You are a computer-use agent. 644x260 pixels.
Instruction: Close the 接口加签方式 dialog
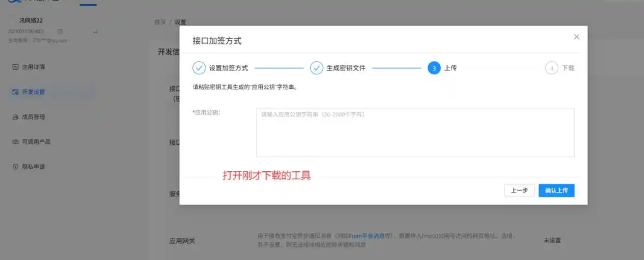pyautogui.click(x=576, y=37)
